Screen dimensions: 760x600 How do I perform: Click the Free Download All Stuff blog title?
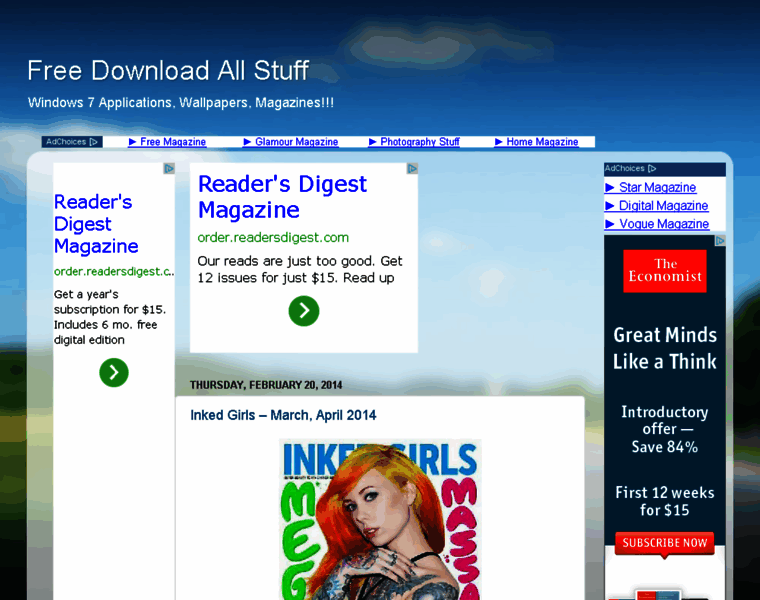pyautogui.click(x=168, y=71)
